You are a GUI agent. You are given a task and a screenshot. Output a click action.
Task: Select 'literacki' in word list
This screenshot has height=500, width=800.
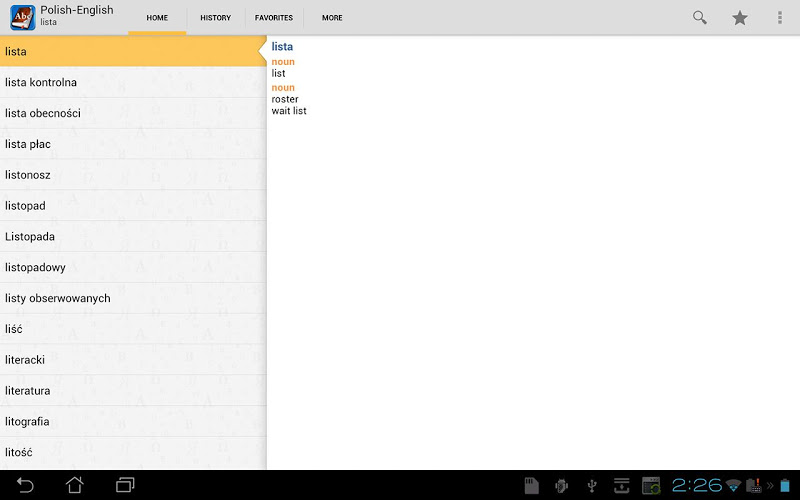click(x=133, y=360)
